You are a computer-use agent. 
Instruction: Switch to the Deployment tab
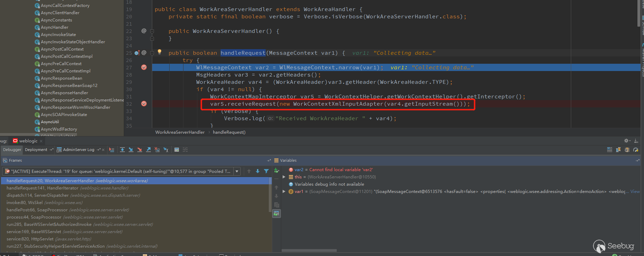pyautogui.click(x=36, y=150)
